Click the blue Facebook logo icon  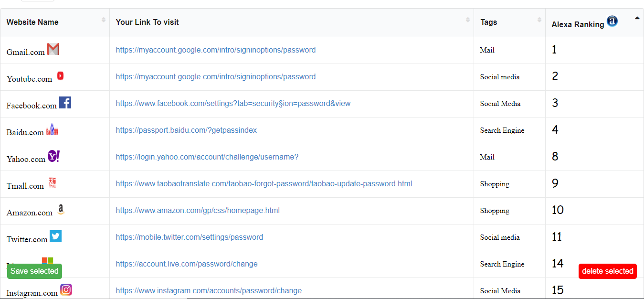pyautogui.click(x=65, y=102)
